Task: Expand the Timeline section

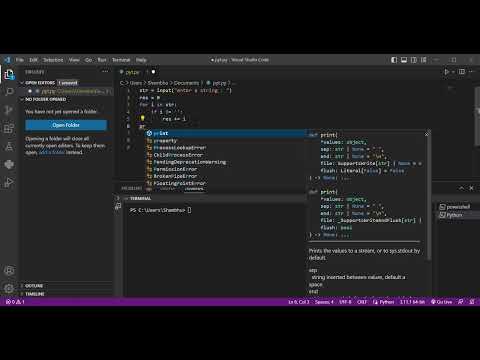Action: (x=35, y=294)
